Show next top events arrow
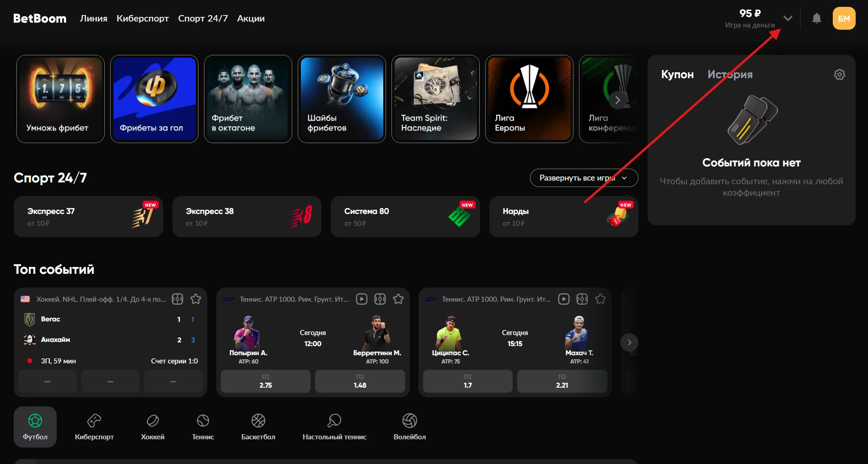The width and height of the screenshot is (868, 464). pyautogui.click(x=629, y=342)
